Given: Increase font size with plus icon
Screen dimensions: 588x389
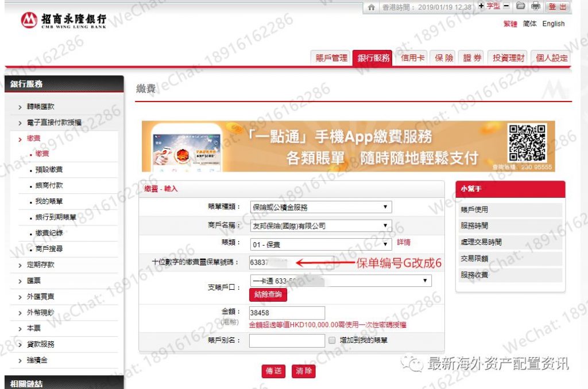Looking at the screenshot, I should 481,6.
